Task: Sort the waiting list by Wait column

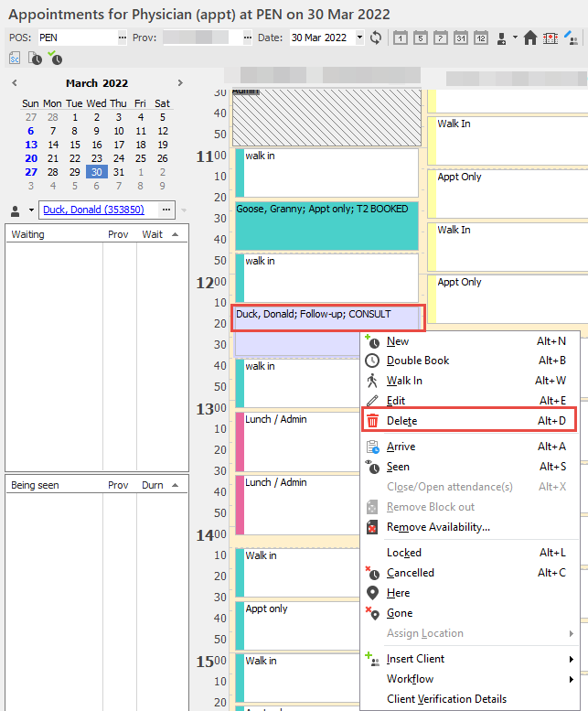Action: pos(153,234)
